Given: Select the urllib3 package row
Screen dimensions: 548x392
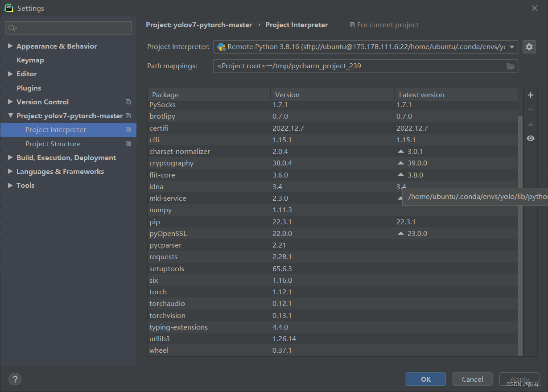Looking at the screenshot, I should click(333, 338).
